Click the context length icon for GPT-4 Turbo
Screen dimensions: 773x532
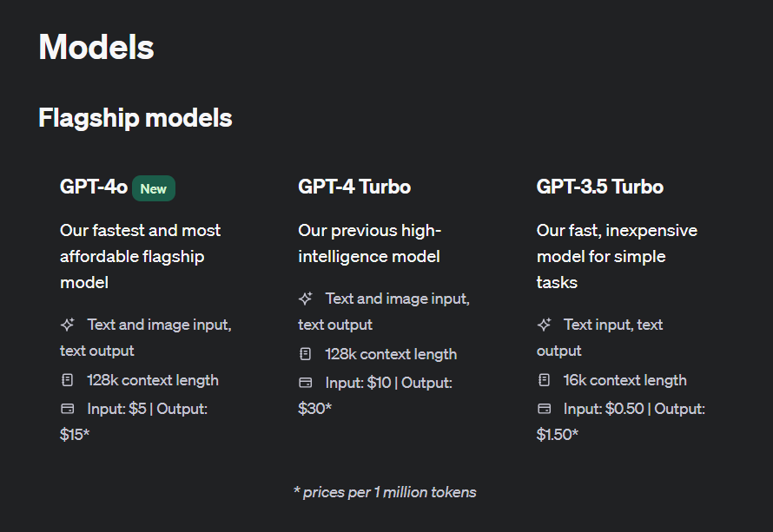click(x=305, y=354)
